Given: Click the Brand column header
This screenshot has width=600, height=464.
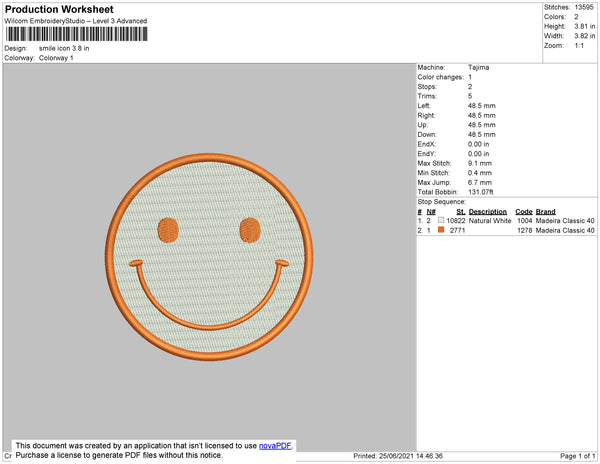Looking at the screenshot, I should (x=545, y=212).
